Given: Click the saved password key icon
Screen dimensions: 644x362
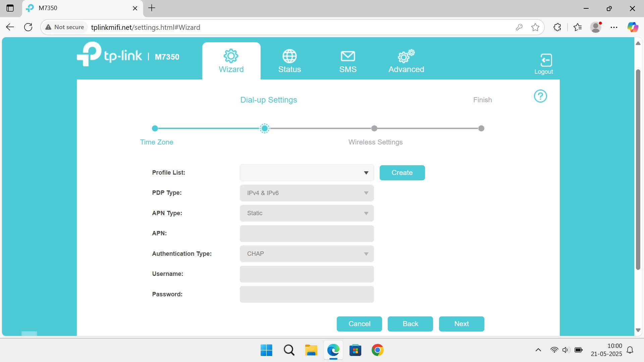Looking at the screenshot, I should [x=519, y=27].
